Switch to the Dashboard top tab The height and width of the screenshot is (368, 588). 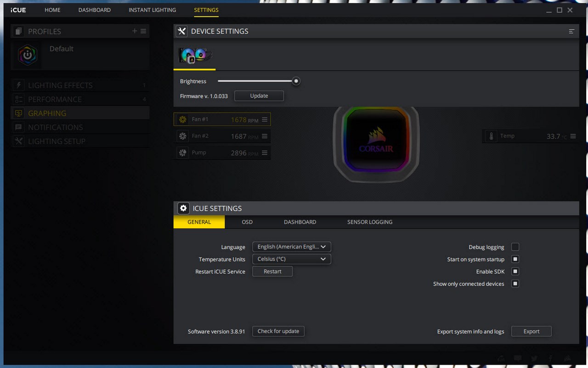pos(95,10)
